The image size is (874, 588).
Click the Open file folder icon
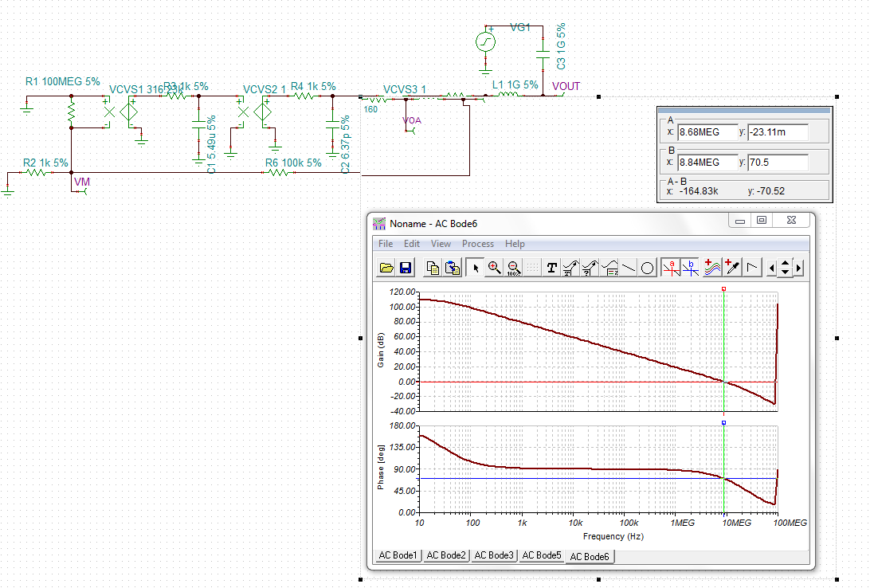386,268
